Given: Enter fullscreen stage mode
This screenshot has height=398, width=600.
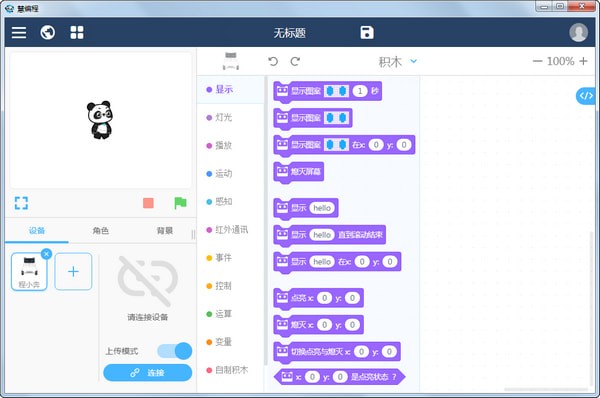Looking at the screenshot, I should click(x=21, y=203).
